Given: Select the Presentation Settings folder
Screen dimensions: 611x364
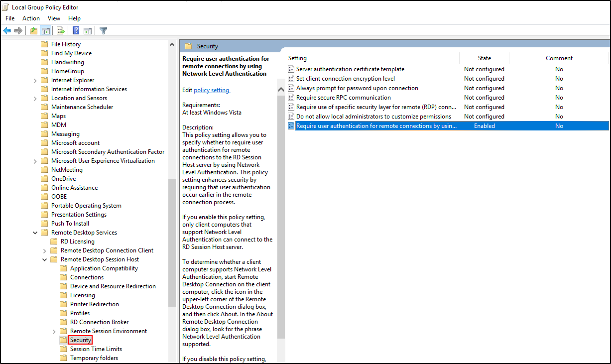Looking at the screenshot, I should pyautogui.click(x=79, y=215).
